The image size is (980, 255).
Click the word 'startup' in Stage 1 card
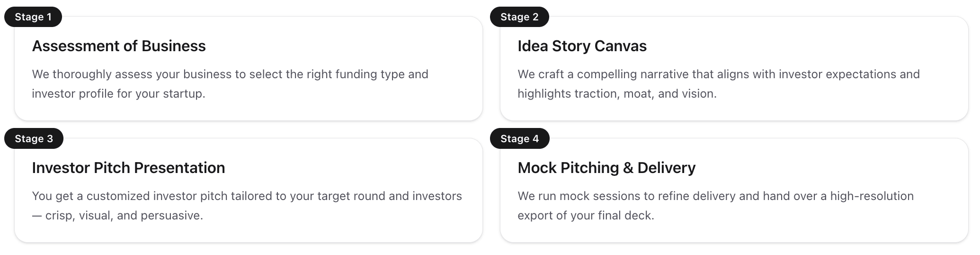[183, 94]
